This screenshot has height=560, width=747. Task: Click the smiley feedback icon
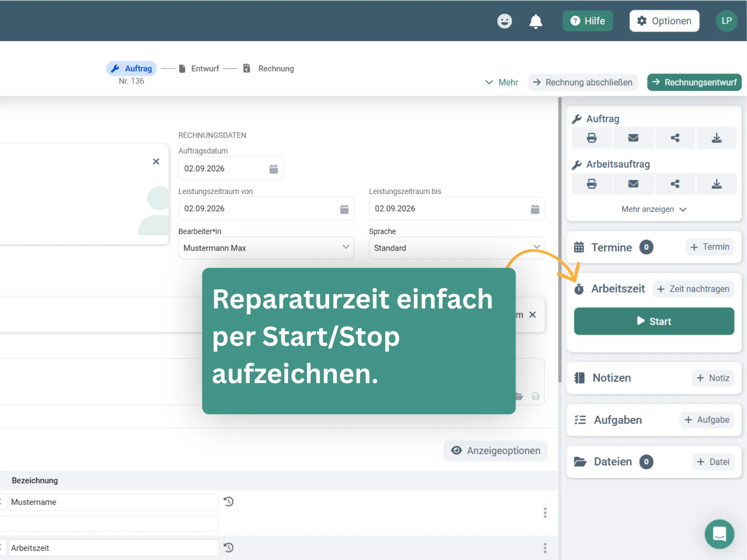pyautogui.click(x=504, y=21)
